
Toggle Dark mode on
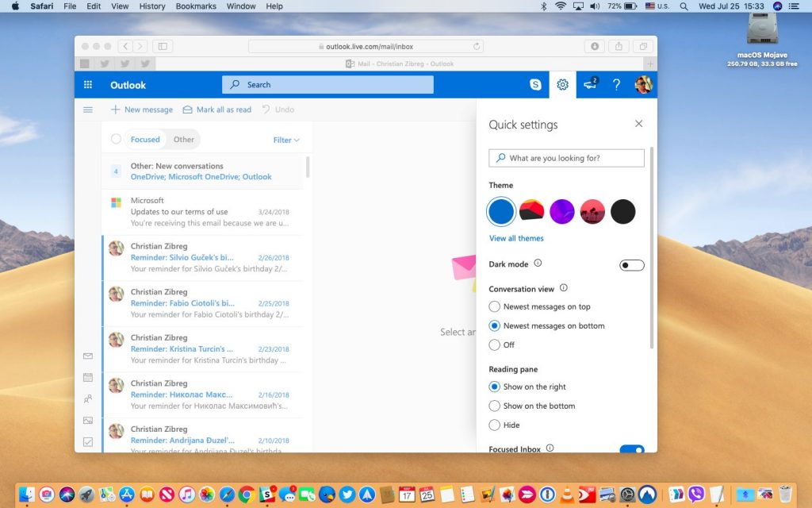point(631,264)
